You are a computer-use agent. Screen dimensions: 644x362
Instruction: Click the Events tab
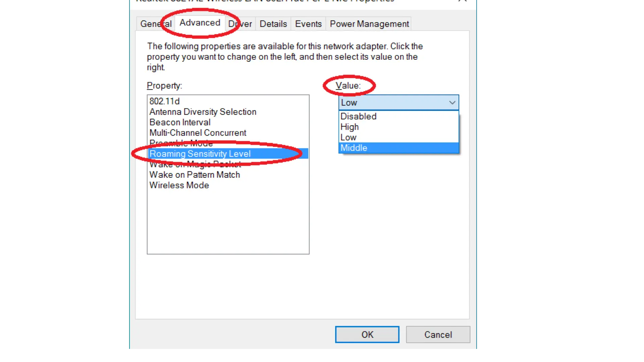coord(308,24)
